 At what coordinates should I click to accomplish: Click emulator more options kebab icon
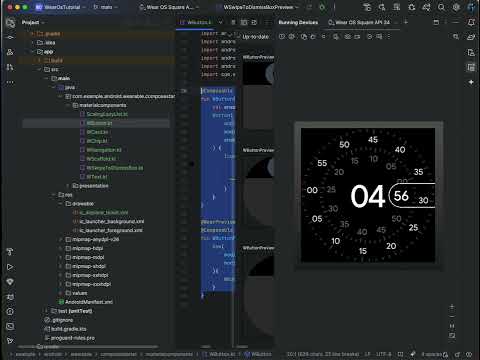(389, 37)
